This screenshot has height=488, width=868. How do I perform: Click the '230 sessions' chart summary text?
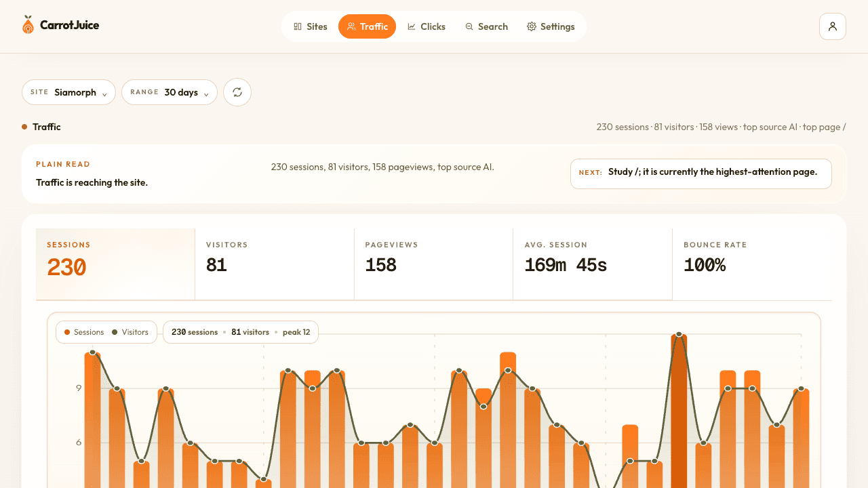click(x=195, y=332)
